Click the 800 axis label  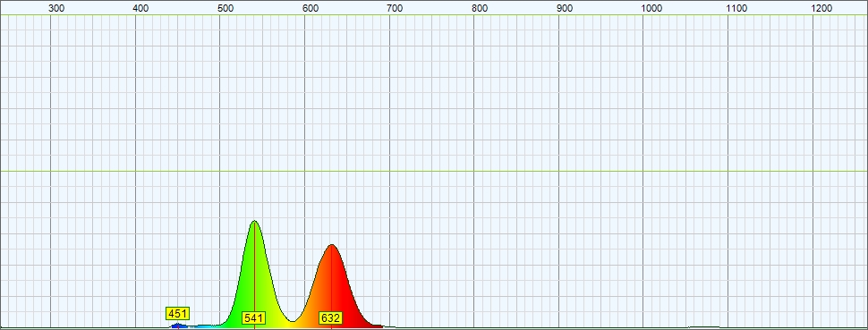[480, 8]
